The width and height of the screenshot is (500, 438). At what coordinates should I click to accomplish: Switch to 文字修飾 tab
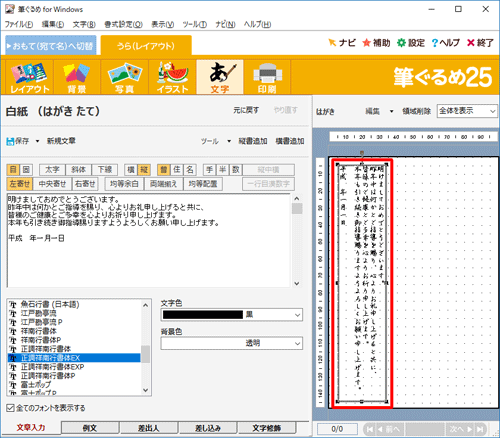click(267, 428)
